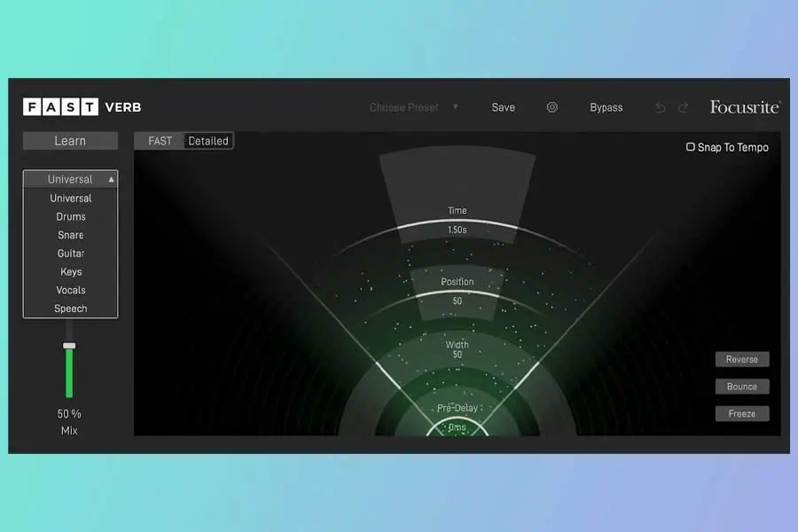
Task: Toggle the Freeze button
Action: tap(742, 414)
